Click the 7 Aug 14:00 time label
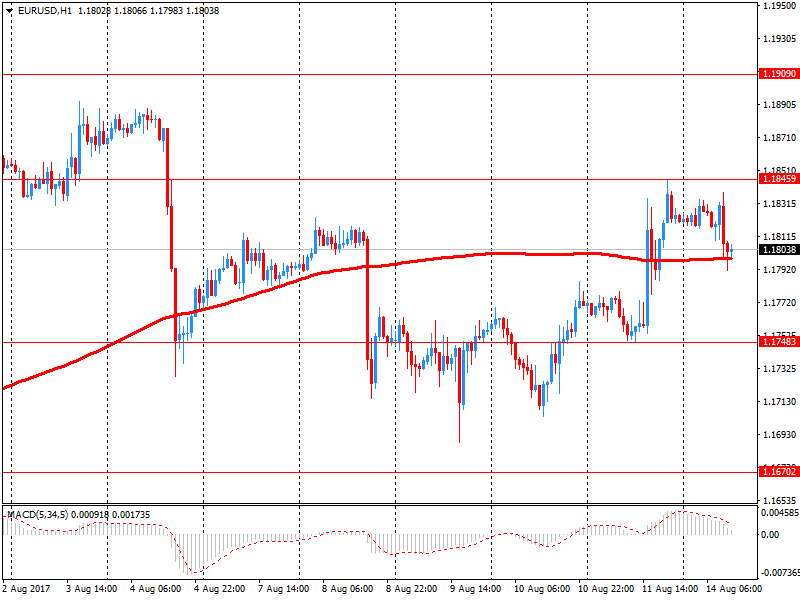800x600 pixels. click(284, 589)
